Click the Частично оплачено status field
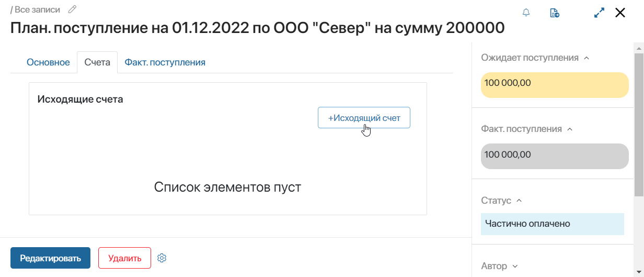644x277 pixels. point(553,224)
